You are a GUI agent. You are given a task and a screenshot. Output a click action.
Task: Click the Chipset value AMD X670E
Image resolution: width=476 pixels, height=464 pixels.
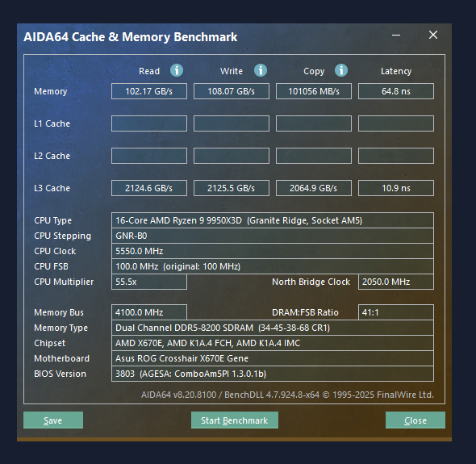[x=273, y=343]
